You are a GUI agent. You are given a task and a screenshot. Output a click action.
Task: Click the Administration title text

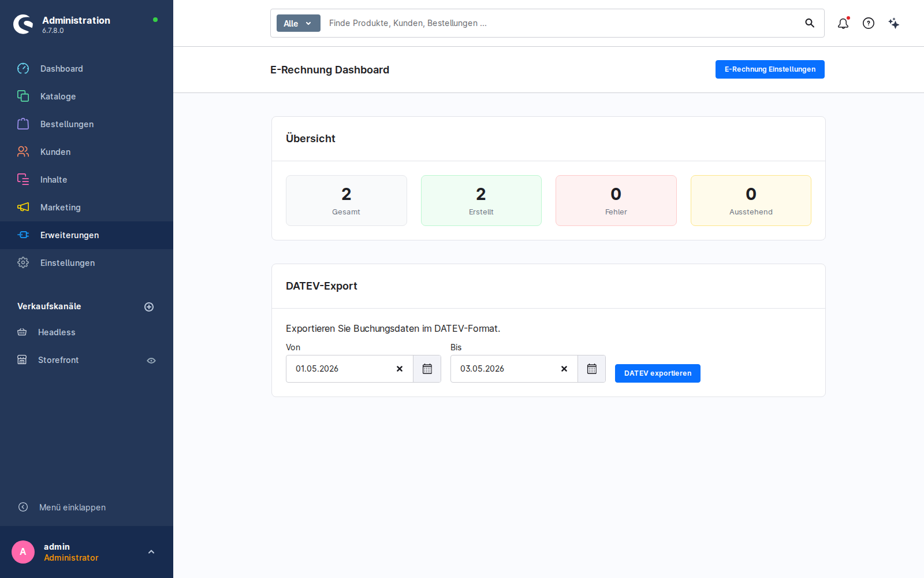coord(76,20)
